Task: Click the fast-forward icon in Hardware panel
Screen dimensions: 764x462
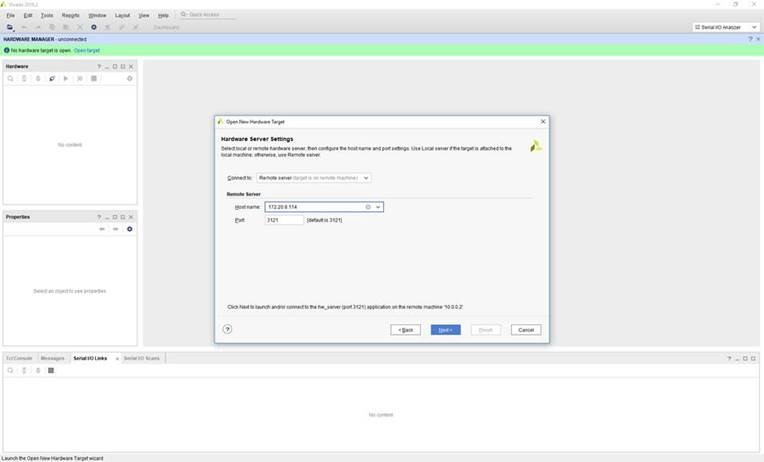Action: [80, 78]
